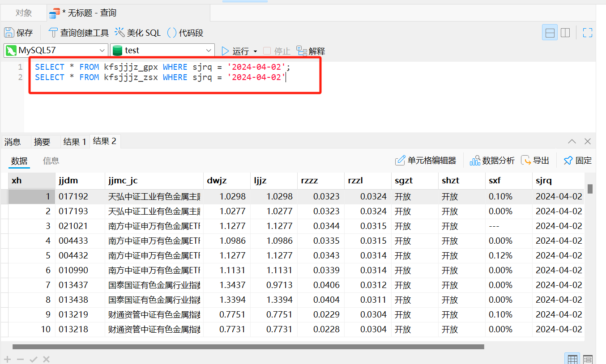Click the sgzt column header

click(414, 181)
